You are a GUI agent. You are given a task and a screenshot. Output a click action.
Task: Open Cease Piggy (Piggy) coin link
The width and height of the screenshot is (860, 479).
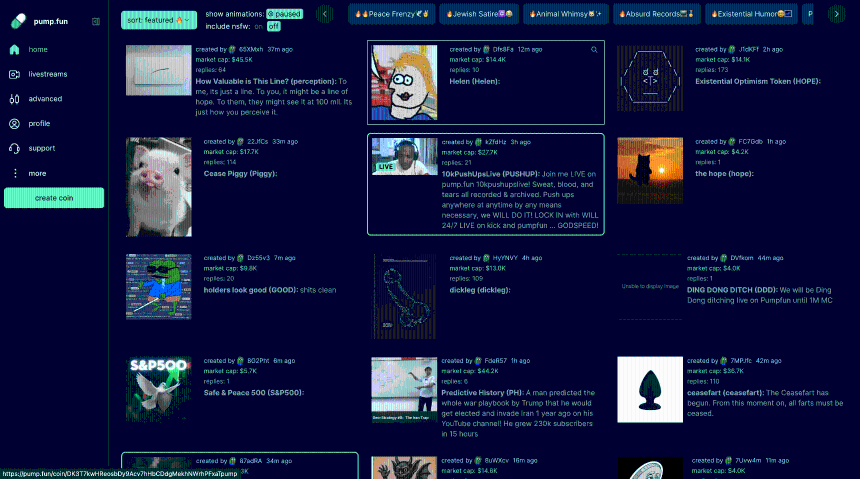point(240,173)
